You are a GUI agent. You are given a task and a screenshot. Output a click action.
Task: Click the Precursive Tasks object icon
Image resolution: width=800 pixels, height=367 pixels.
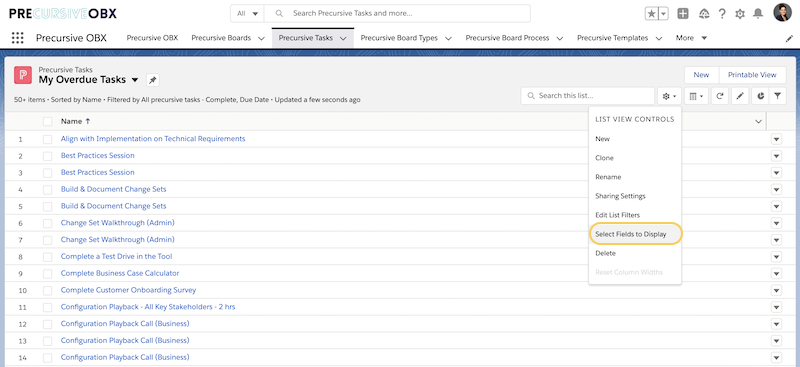pos(23,75)
